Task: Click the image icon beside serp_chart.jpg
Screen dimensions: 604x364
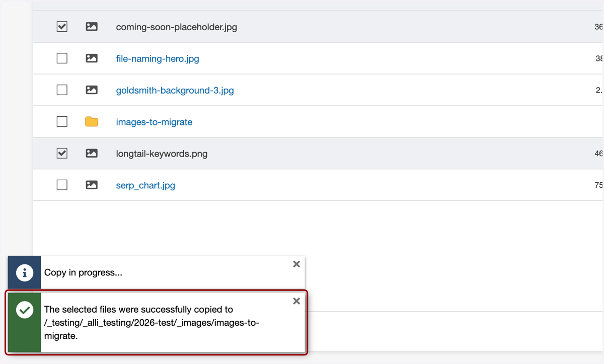Action: pyautogui.click(x=92, y=185)
